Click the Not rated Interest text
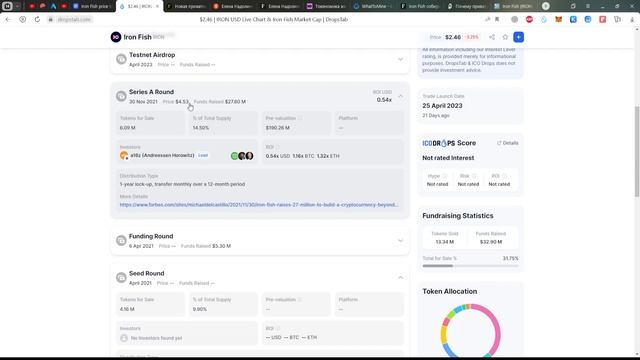640x360 pixels. point(448,158)
